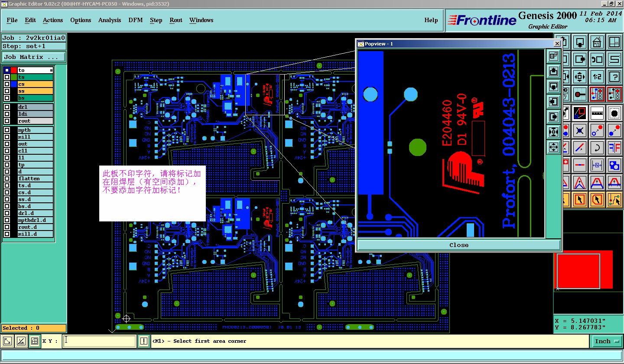Click the net selection arrow icon
Viewport: 624px width, 364px height.
(x=615, y=199)
